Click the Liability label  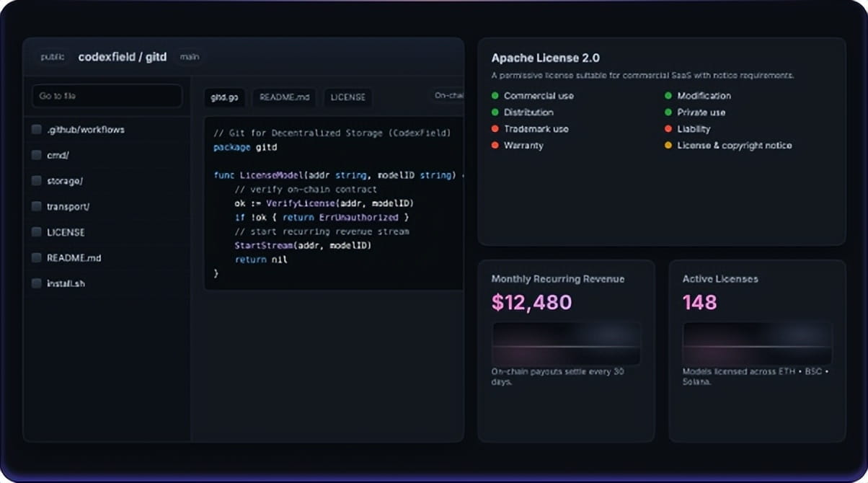(694, 129)
